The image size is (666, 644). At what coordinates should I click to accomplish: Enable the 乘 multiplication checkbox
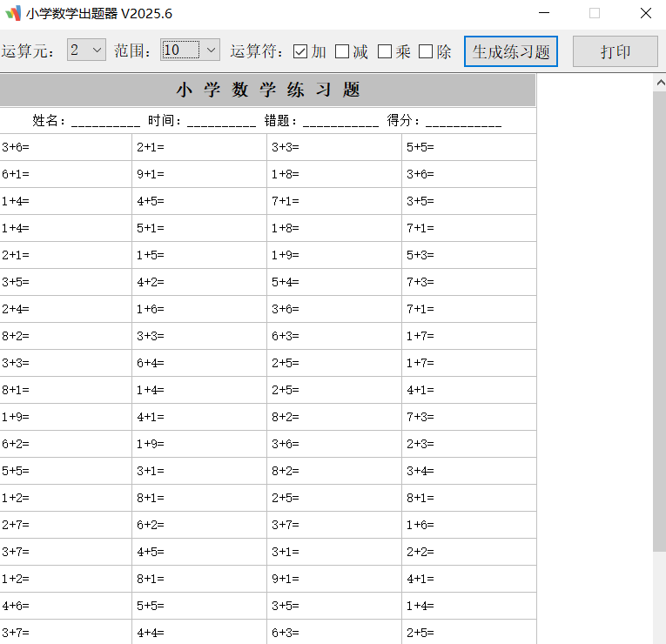pos(385,52)
